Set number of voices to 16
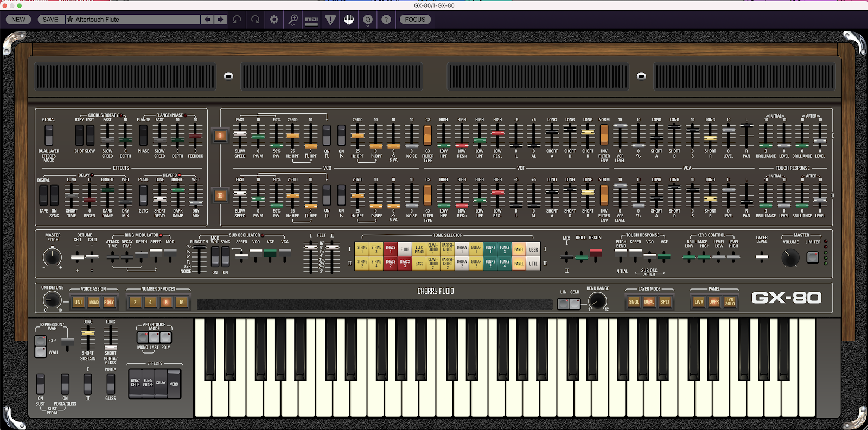 tap(182, 302)
